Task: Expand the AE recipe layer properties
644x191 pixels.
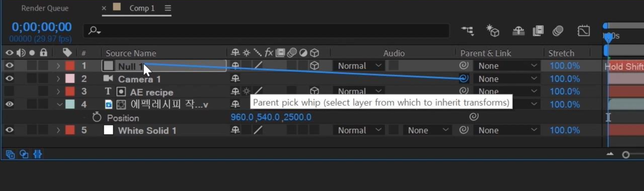Action: pos(58,92)
